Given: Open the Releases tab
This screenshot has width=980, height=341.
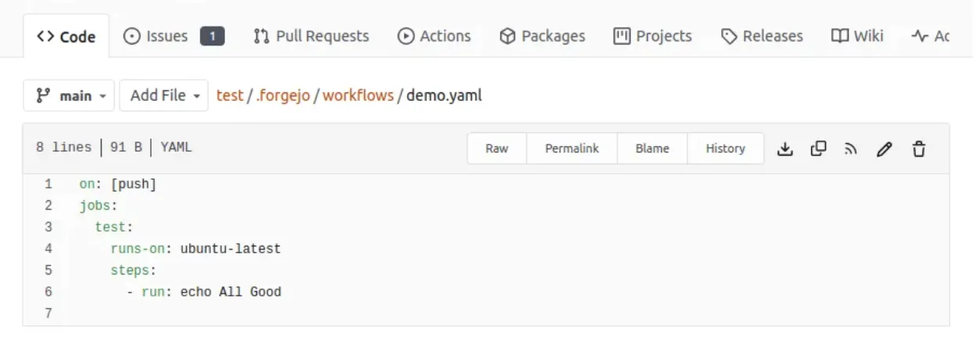Looking at the screenshot, I should pos(762,36).
